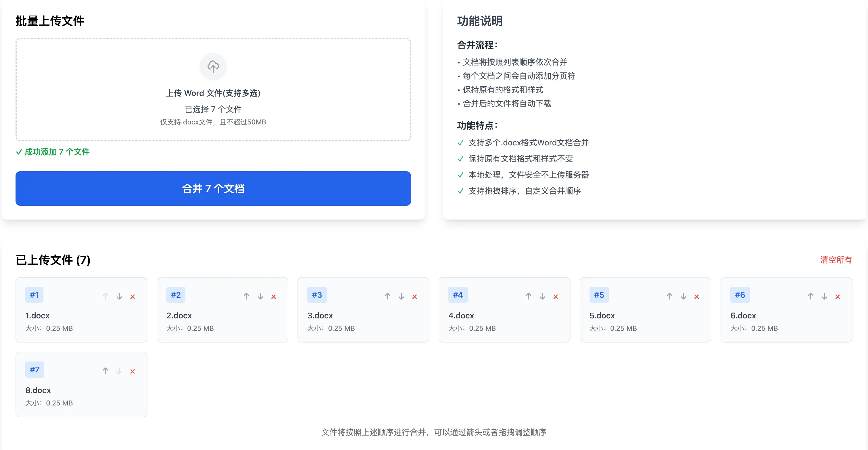Remove 4.docx with red X
The width and height of the screenshot is (868, 450).
pyautogui.click(x=556, y=297)
